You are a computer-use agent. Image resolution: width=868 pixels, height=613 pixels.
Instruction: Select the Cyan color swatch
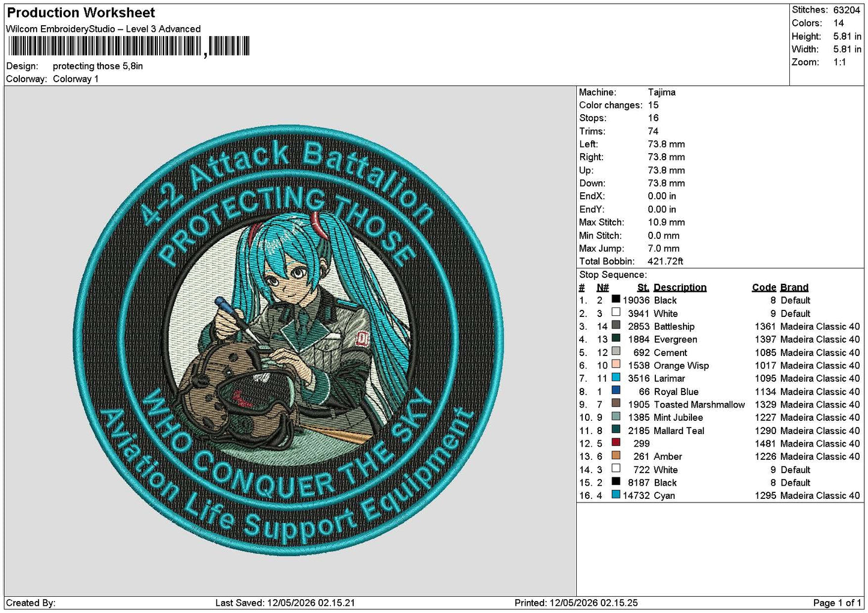616,494
